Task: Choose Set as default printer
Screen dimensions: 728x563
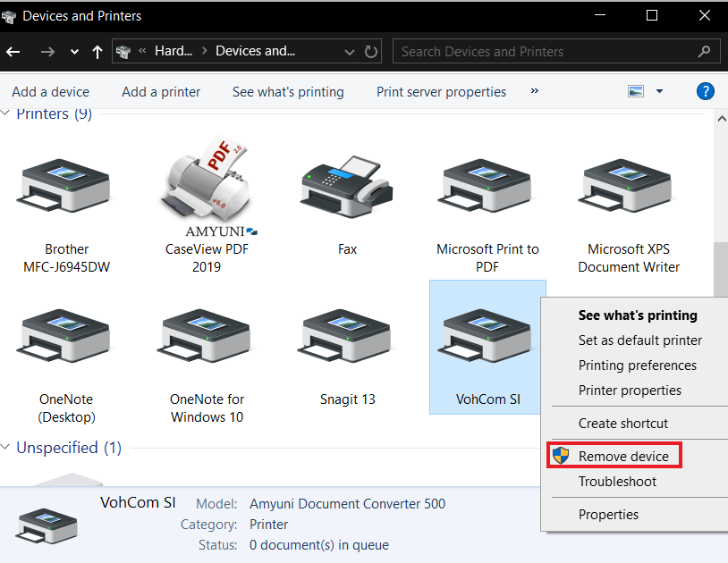Action: [x=639, y=340]
